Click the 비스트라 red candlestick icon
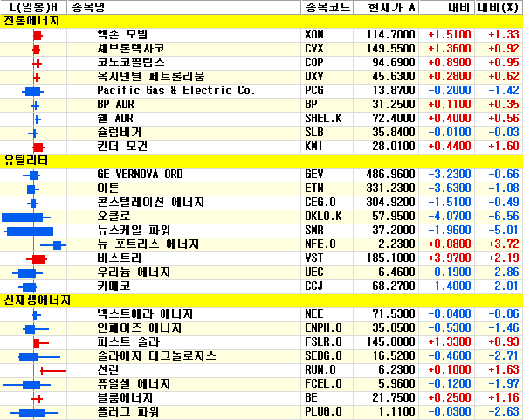This screenshot has width=523, height=420. pyautogui.click(x=37, y=258)
